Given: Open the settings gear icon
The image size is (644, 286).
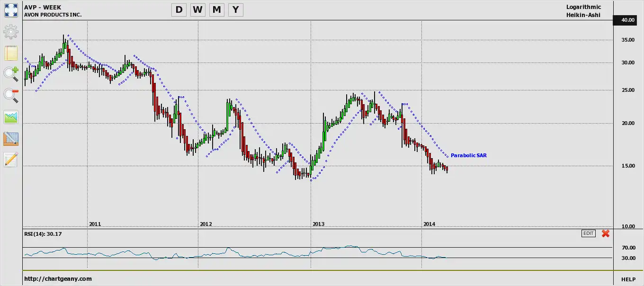Looking at the screenshot, I should click(11, 32).
